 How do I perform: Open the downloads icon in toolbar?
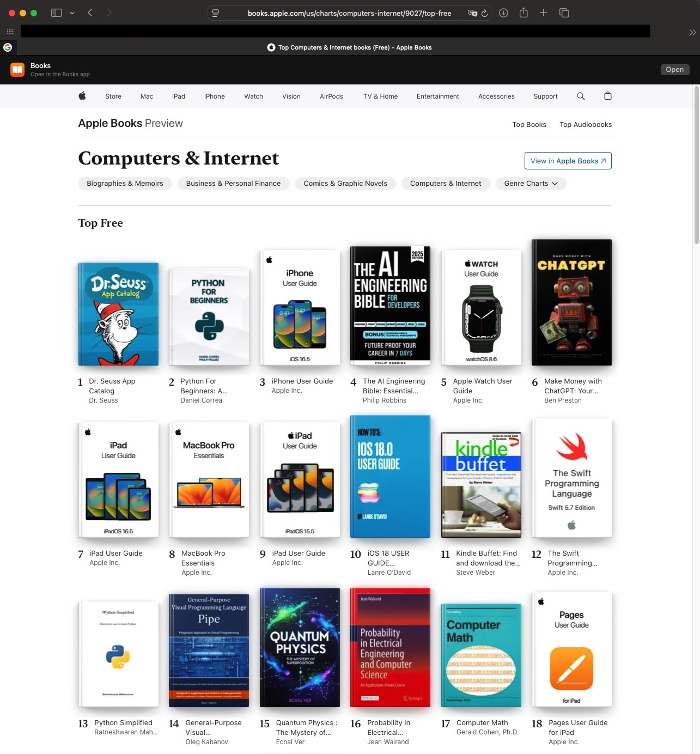tap(503, 13)
